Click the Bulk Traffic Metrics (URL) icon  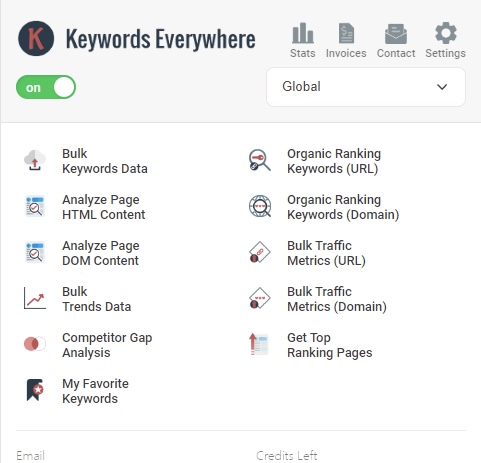(260, 252)
